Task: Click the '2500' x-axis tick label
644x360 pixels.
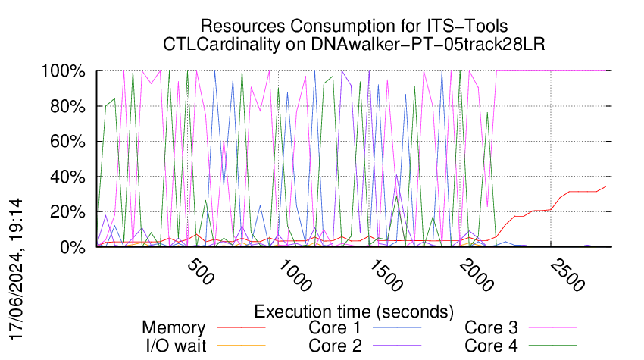Action: tap(567, 275)
